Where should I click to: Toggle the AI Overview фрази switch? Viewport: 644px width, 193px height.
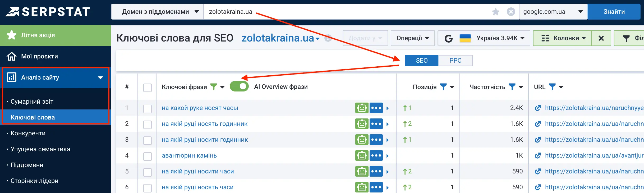click(239, 86)
